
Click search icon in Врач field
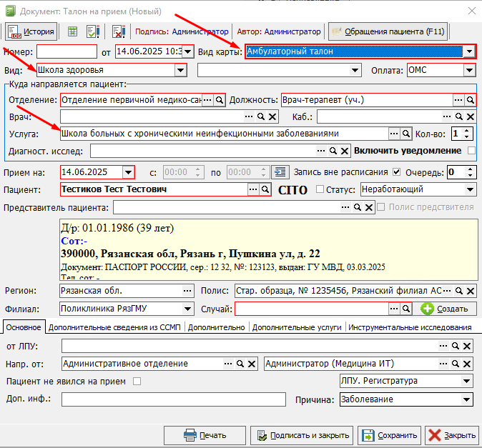click(x=261, y=116)
